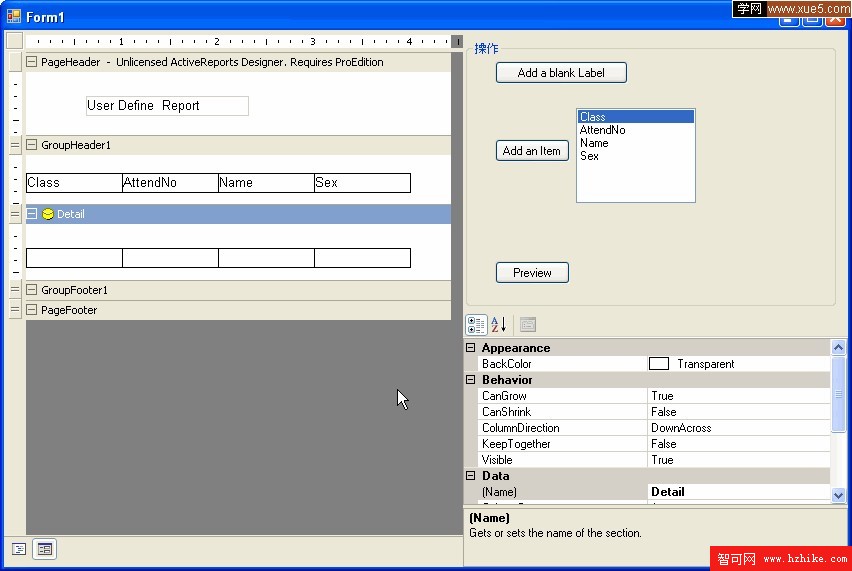
Task: Collapse the Detail section
Action: click(32, 214)
